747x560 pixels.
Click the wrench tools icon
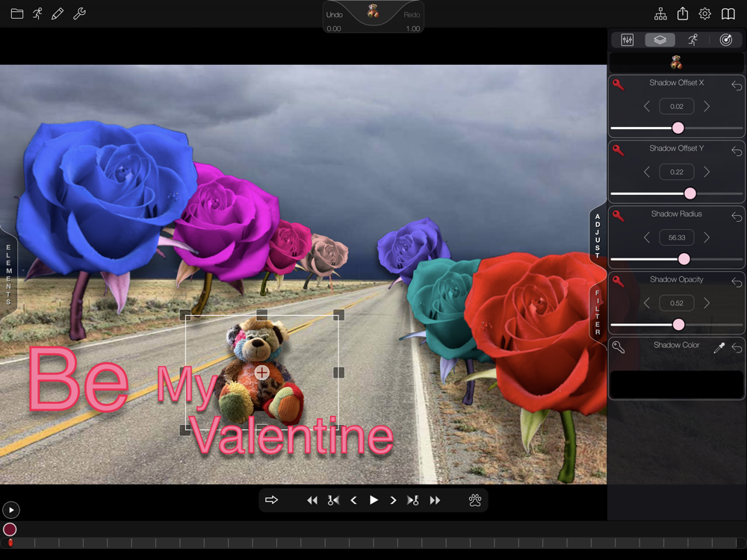pos(79,14)
